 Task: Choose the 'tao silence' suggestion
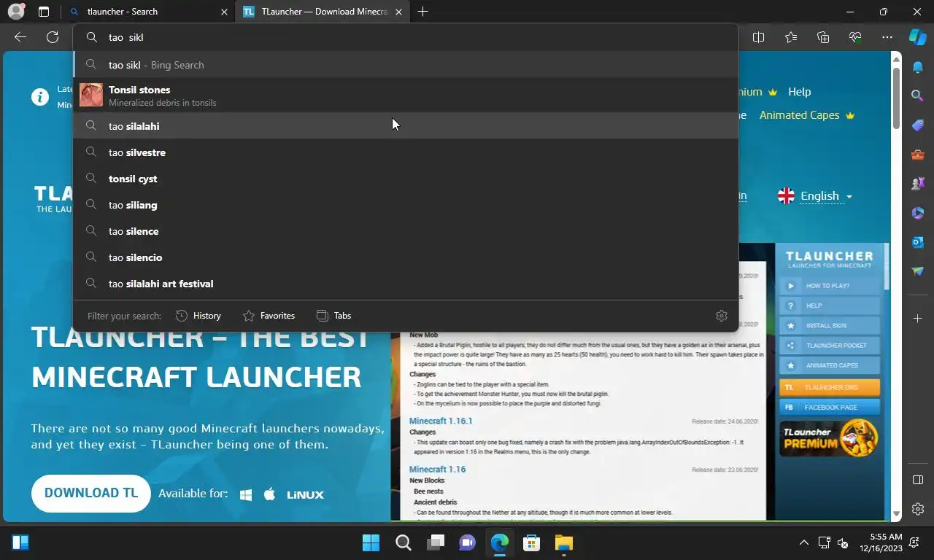(406, 231)
